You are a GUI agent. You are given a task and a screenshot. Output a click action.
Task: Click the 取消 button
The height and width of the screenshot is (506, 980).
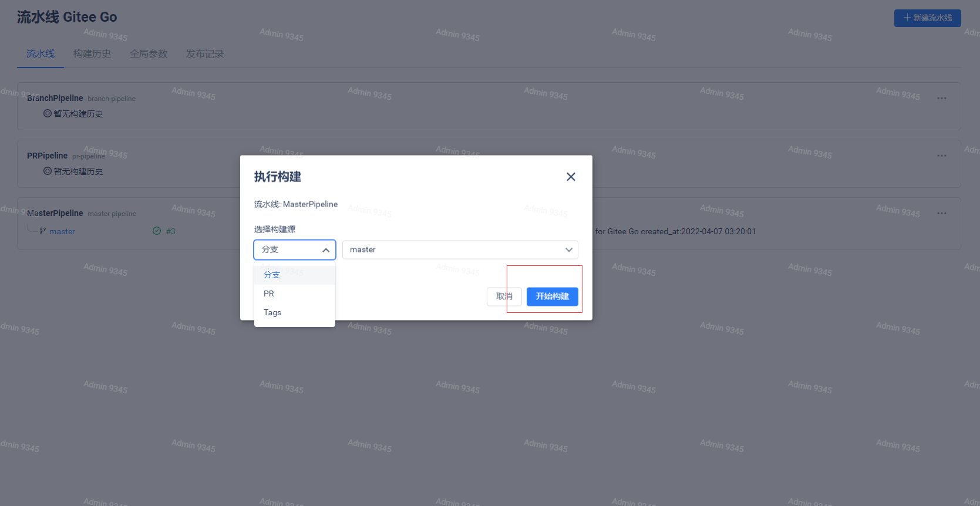coord(504,296)
